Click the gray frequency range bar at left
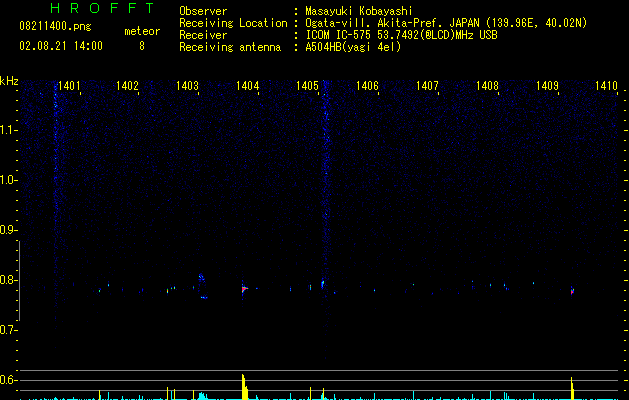The image size is (629, 400). point(19,280)
